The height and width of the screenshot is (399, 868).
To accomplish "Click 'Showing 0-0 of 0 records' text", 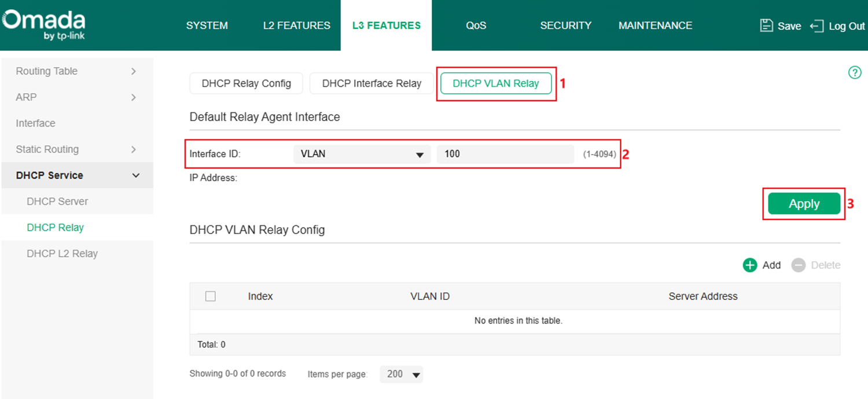I will pyautogui.click(x=238, y=374).
